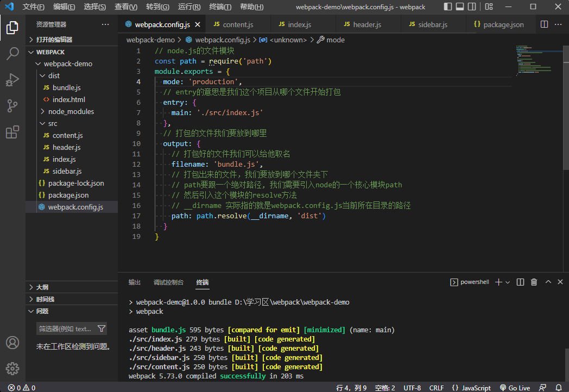Open the 终端(T) menu

coord(220,7)
